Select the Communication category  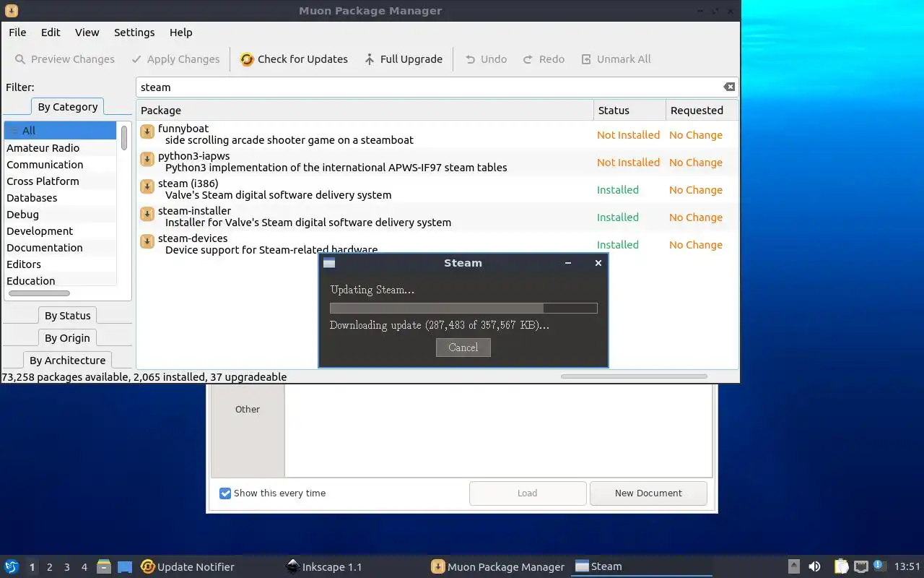60,165
